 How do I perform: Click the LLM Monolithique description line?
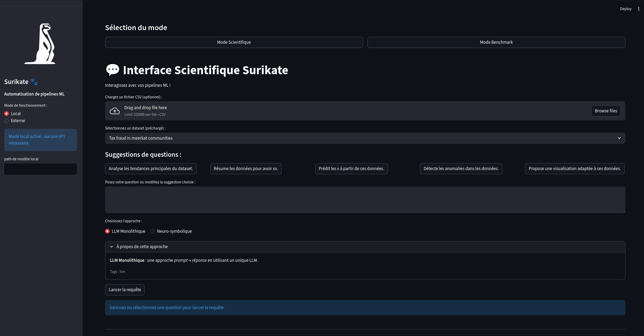click(x=184, y=260)
